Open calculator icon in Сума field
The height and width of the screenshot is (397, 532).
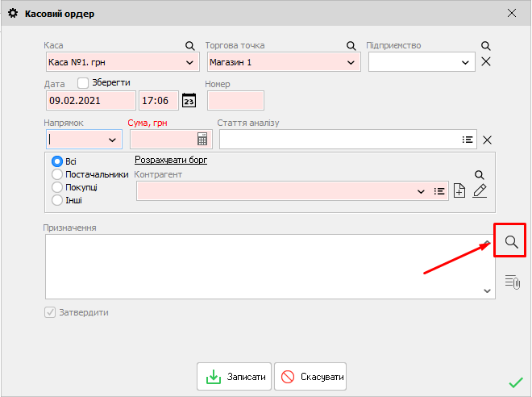202,140
